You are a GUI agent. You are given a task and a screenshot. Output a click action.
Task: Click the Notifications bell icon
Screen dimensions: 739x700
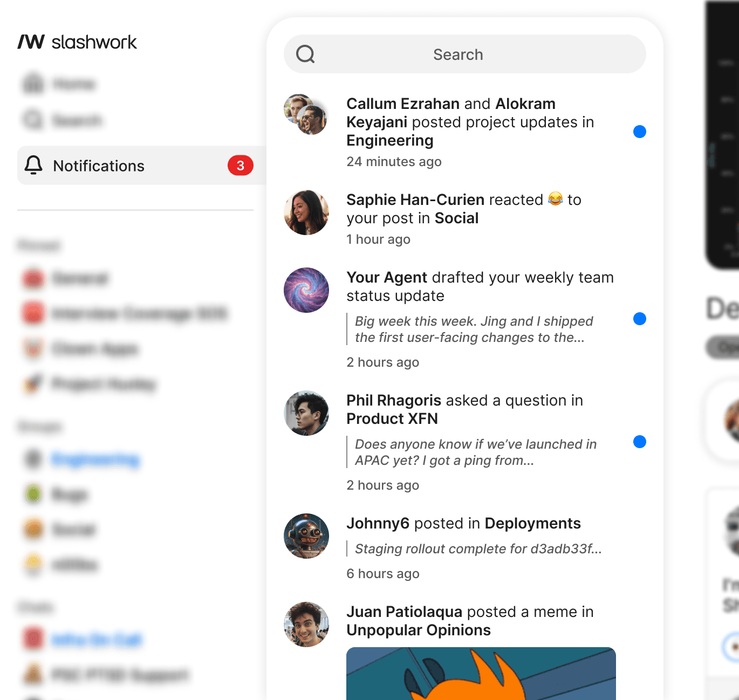(x=33, y=166)
